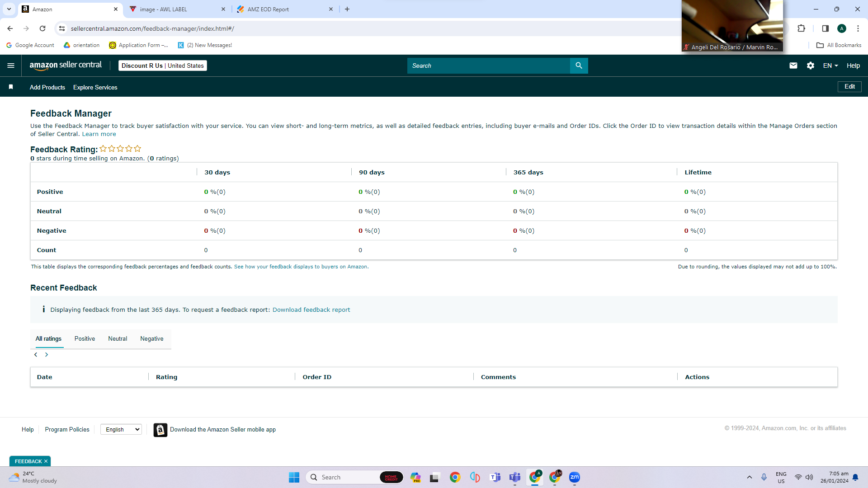Click the Order ID column header
The width and height of the screenshot is (868, 488).
317,377
